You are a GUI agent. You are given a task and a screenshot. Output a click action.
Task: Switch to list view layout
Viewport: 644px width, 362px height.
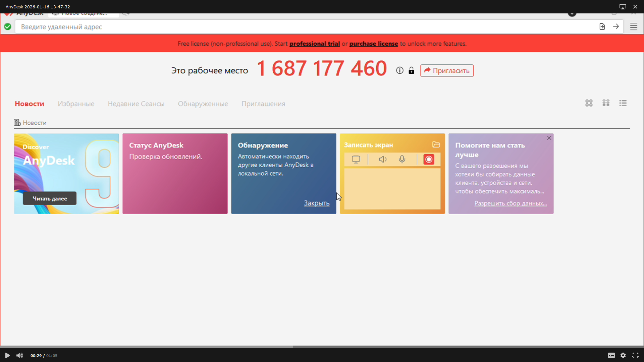pyautogui.click(x=623, y=103)
